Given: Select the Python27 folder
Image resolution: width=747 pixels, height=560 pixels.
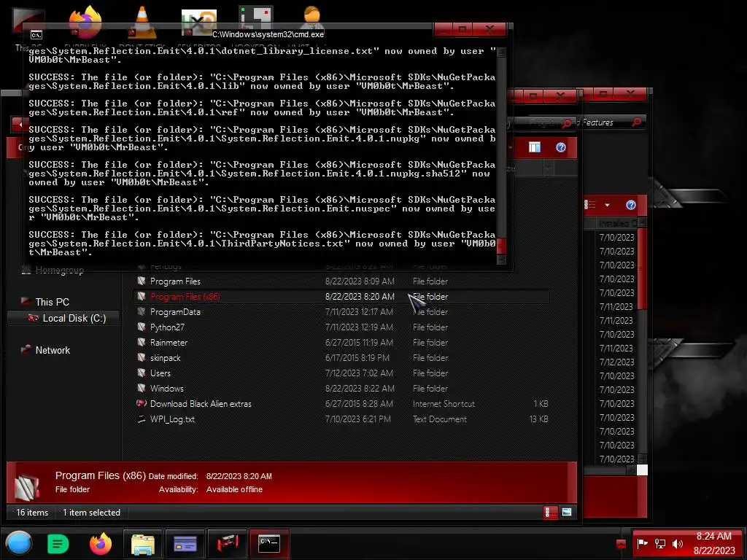Looking at the screenshot, I should click(x=341, y=327).
